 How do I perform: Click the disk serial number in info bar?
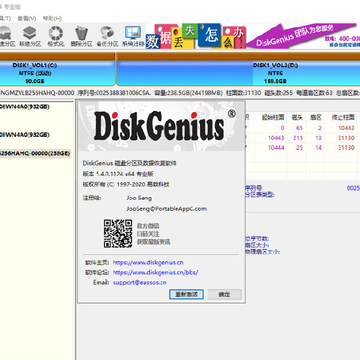tap(114, 93)
